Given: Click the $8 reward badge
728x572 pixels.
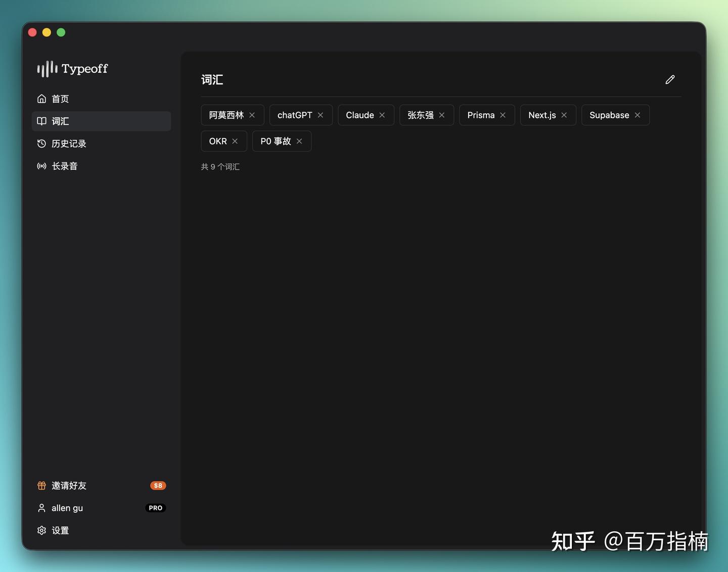Looking at the screenshot, I should point(158,486).
